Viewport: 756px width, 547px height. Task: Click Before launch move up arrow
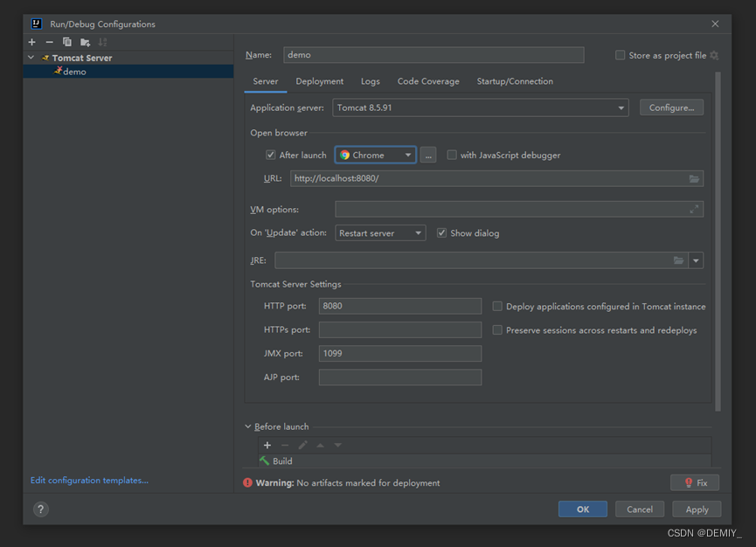click(x=320, y=446)
